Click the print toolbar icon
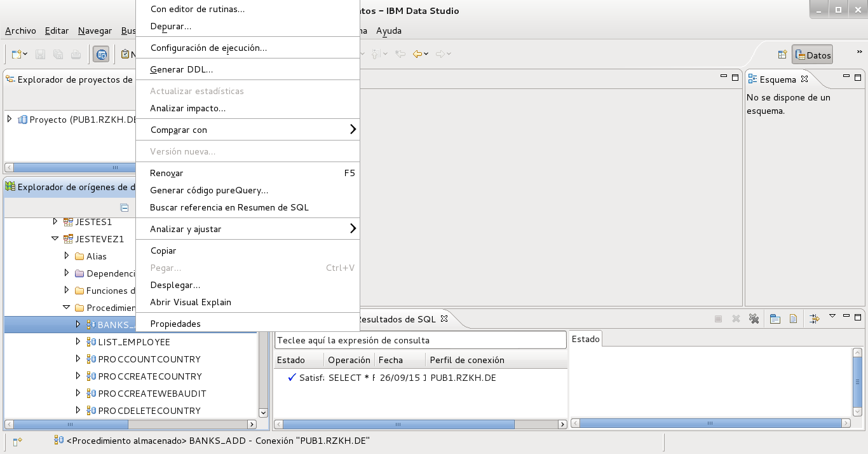Screen dimensions: 868x454 (76, 55)
